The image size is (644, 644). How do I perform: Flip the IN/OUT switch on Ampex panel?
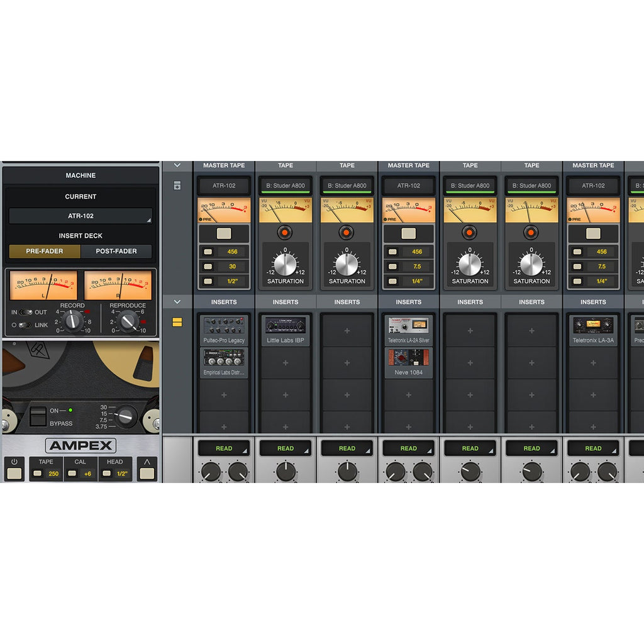(x=26, y=312)
